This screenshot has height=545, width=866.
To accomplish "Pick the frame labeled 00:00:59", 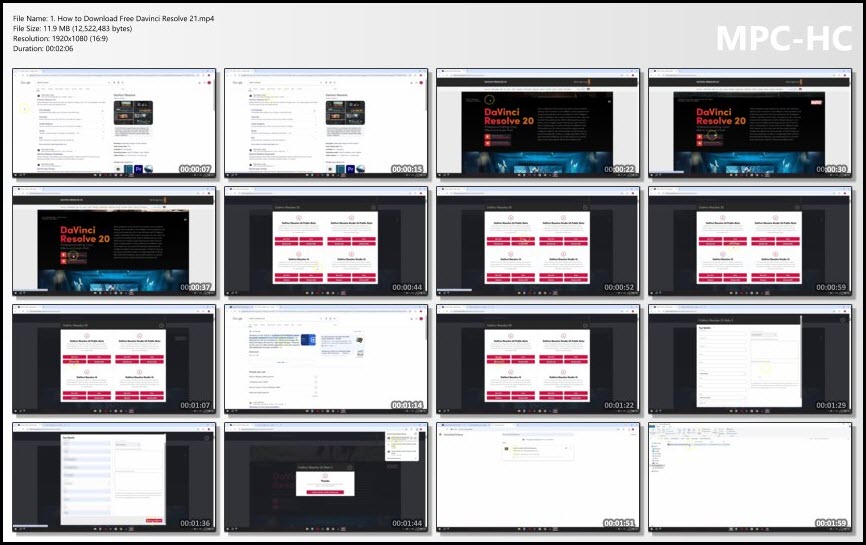I will tap(750, 241).
